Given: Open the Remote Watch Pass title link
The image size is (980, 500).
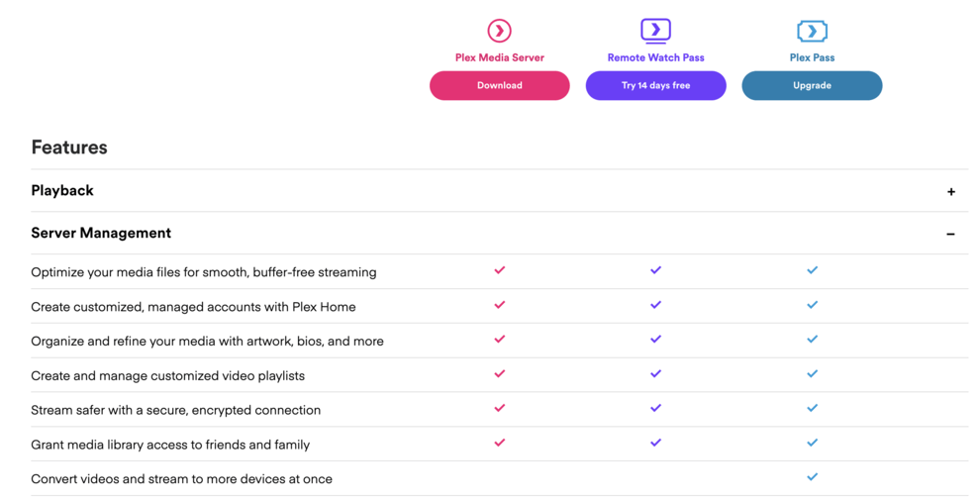Looking at the screenshot, I should click(x=655, y=57).
